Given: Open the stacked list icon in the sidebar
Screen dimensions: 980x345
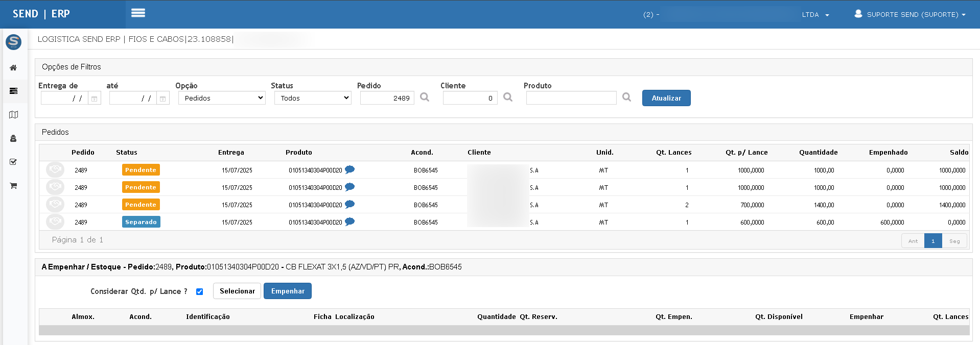Looking at the screenshot, I should 13,91.
